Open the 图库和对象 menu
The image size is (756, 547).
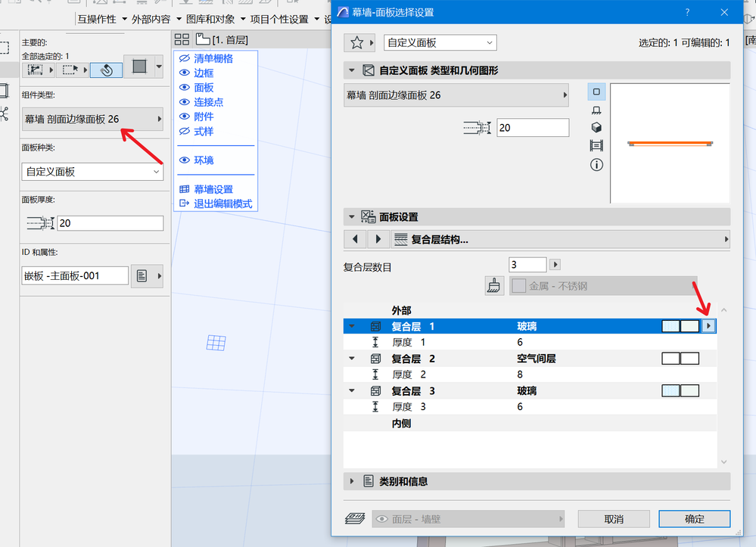pos(216,19)
